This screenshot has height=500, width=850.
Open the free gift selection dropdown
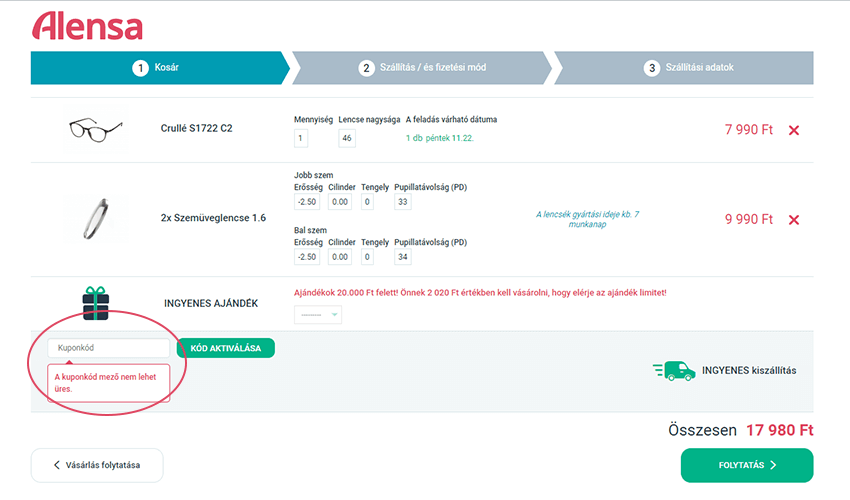[318, 315]
